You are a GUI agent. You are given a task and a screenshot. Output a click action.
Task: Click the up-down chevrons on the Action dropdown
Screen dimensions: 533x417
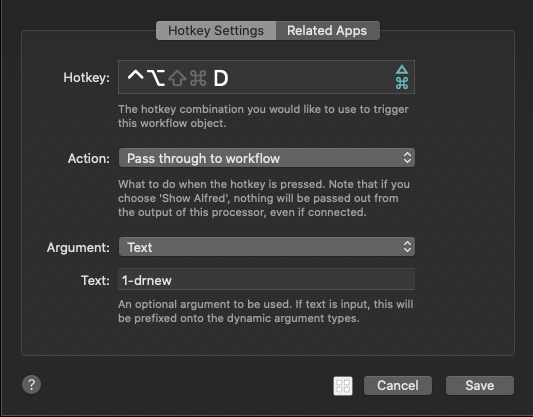[x=407, y=158]
